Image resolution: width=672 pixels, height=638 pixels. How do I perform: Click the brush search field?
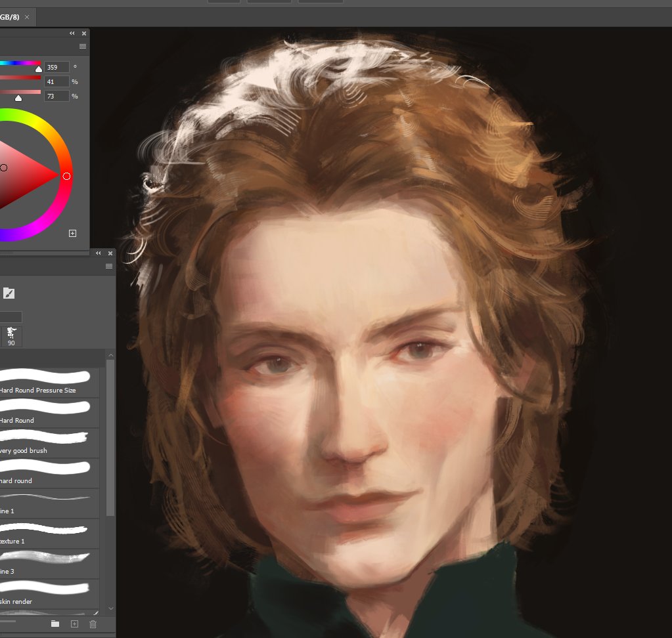(11, 317)
